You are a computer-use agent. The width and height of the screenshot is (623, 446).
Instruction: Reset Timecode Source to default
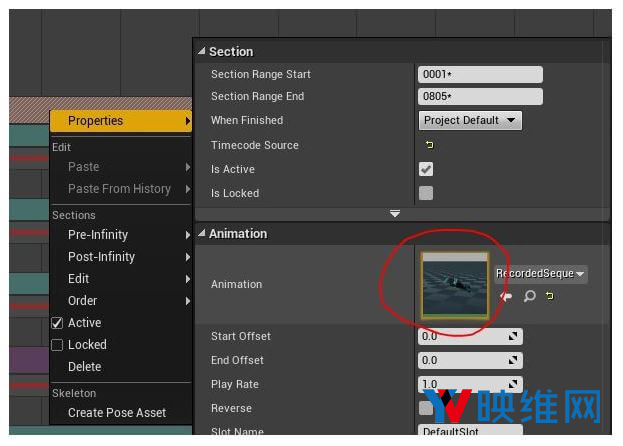pos(430,145)
